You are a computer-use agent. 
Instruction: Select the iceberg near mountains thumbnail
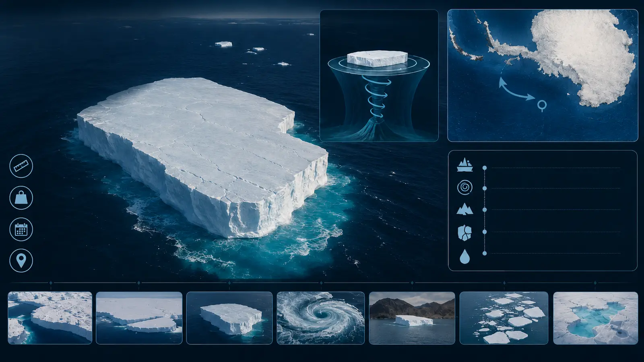click(412, 318)
